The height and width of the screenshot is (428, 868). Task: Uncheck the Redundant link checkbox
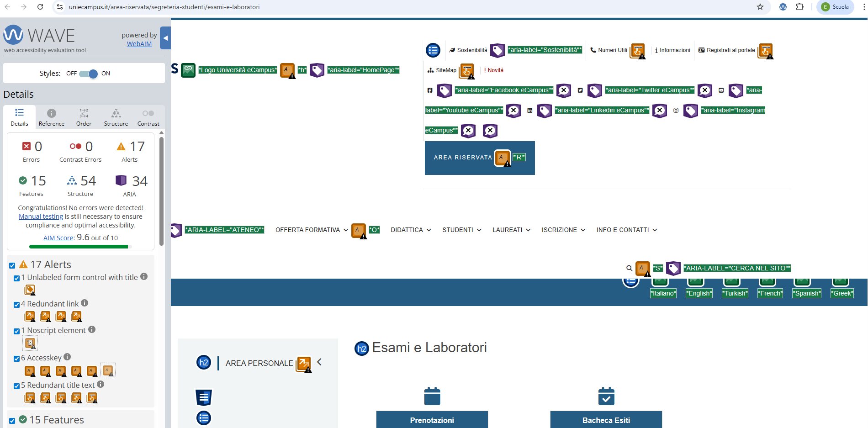tap(17, 305)
